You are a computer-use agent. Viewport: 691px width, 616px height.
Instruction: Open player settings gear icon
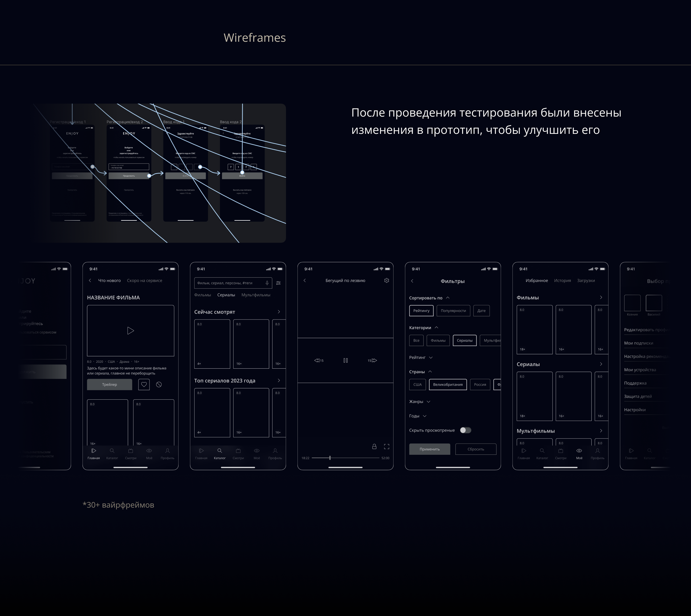386,281
